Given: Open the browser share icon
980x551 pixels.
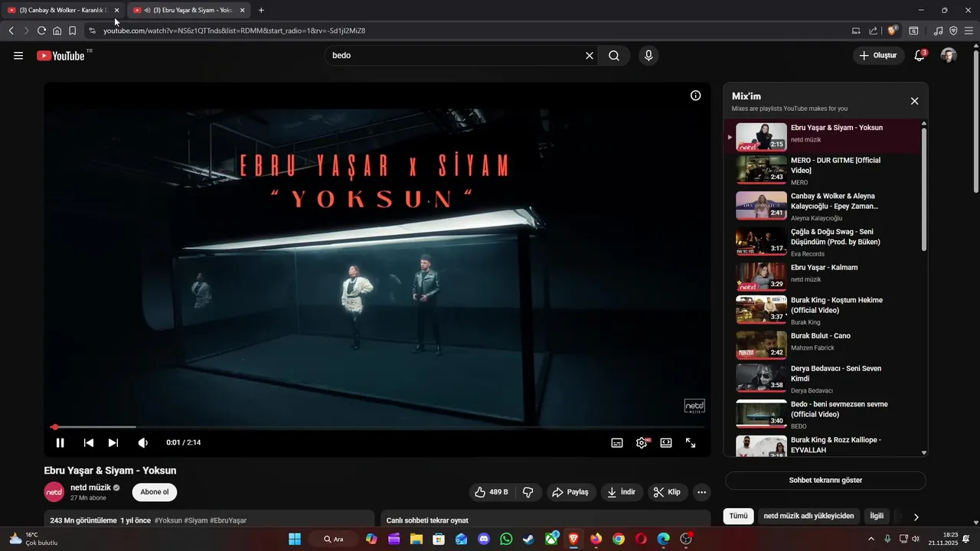Looking at the screenshot, I should [x=874, y=31].
